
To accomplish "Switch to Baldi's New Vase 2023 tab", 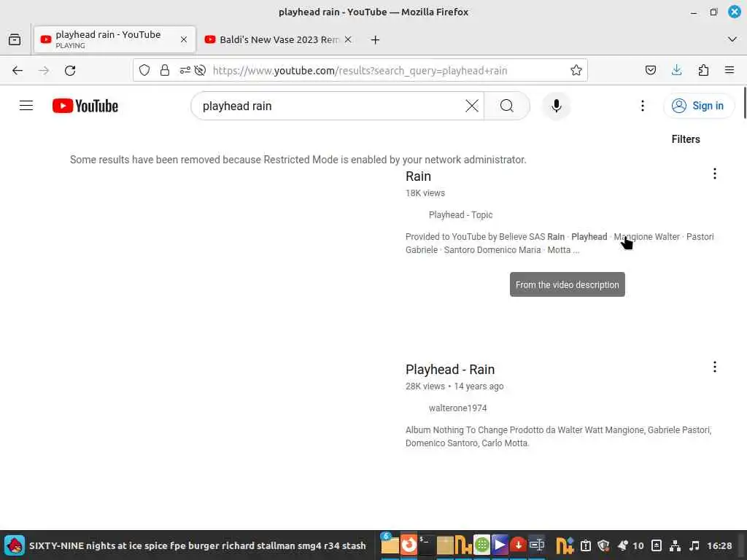I will pos(279,39).
